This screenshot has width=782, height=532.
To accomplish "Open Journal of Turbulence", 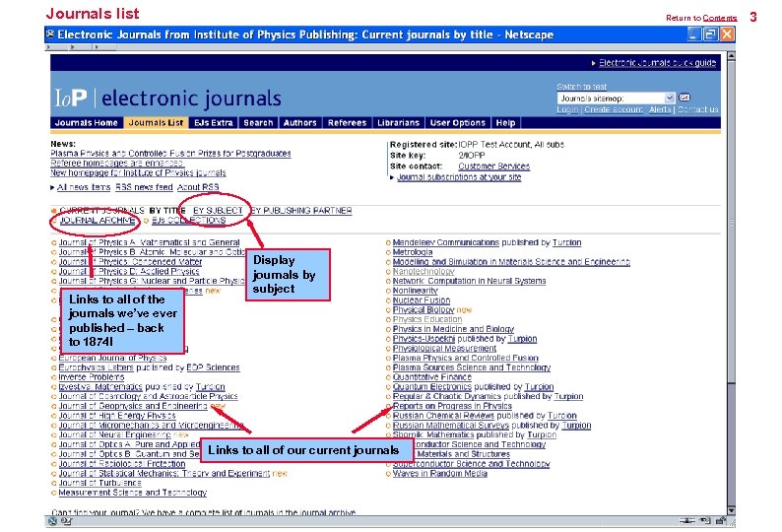I will click(99, 483).
